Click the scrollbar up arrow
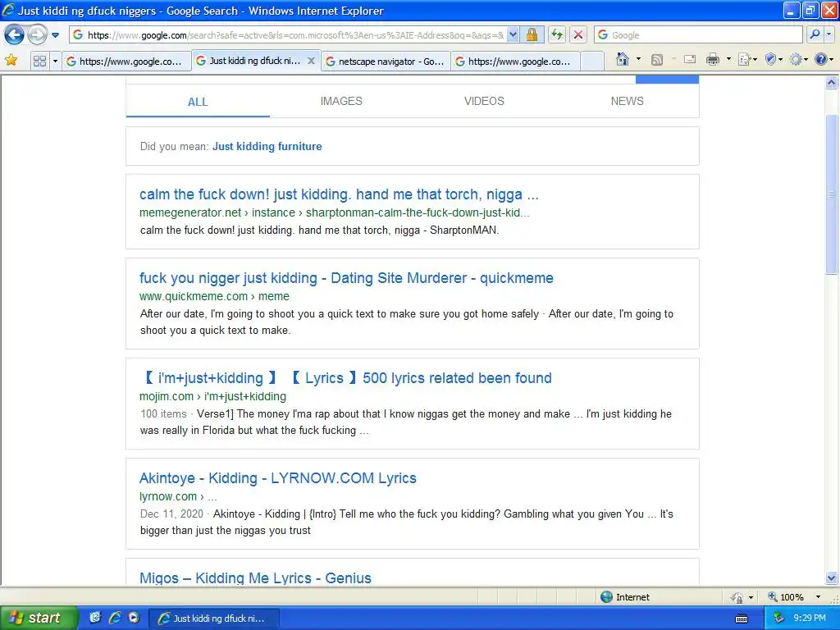840x630 pixels. (832, 83)
